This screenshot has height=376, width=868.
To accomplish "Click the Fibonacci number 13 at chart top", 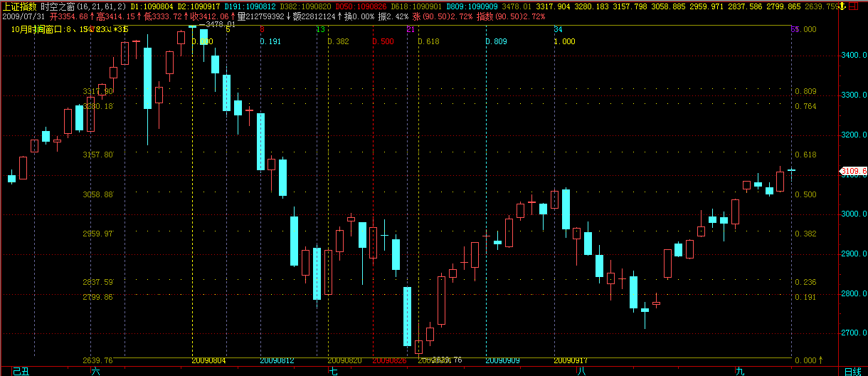I will coord(321,29).
